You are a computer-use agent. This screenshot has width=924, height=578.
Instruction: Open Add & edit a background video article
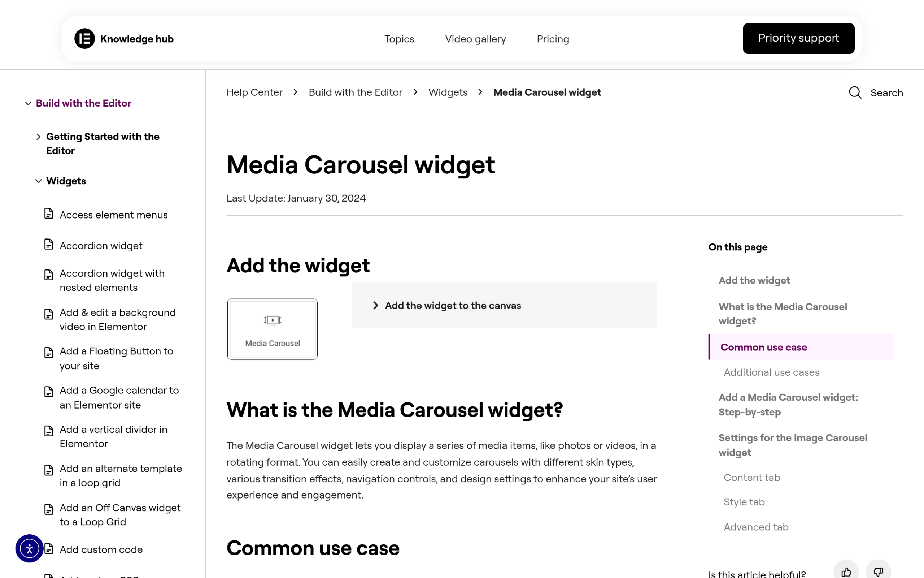[x=118, y=320]
